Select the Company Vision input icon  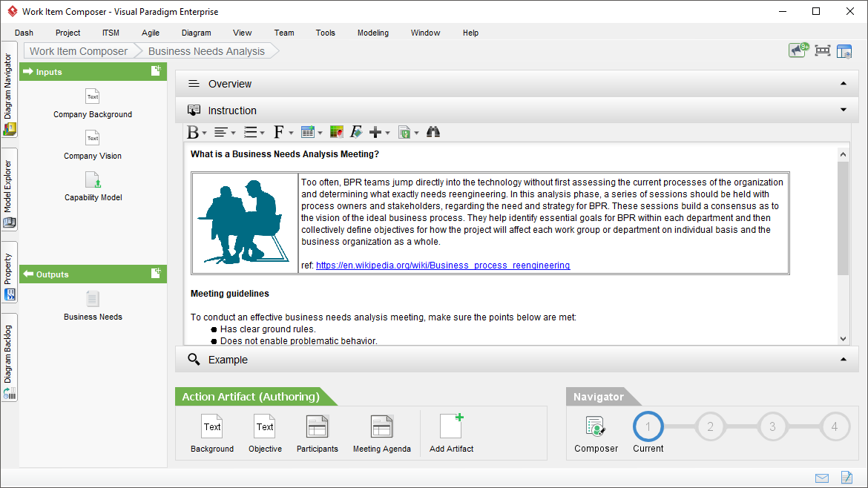tap(93, 138)
